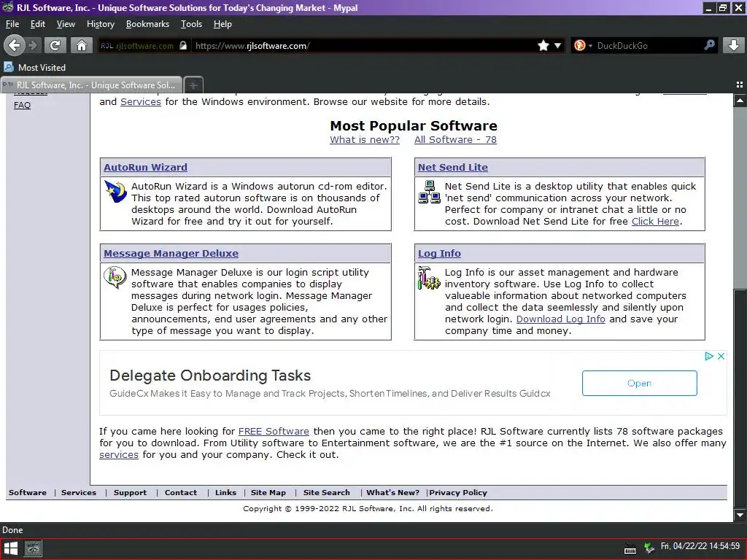
Task: Click the Mypal taskbar app icon
Action: click(x=33, y=549)
